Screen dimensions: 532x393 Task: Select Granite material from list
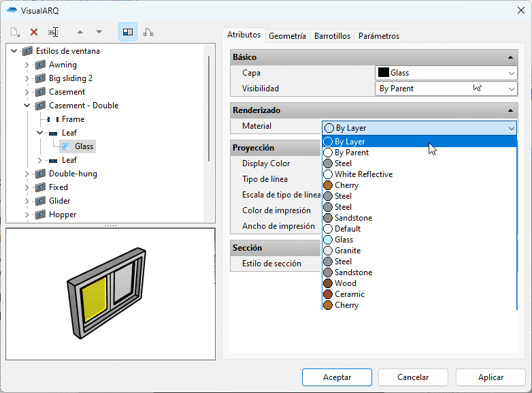click(x=419, y=251)
